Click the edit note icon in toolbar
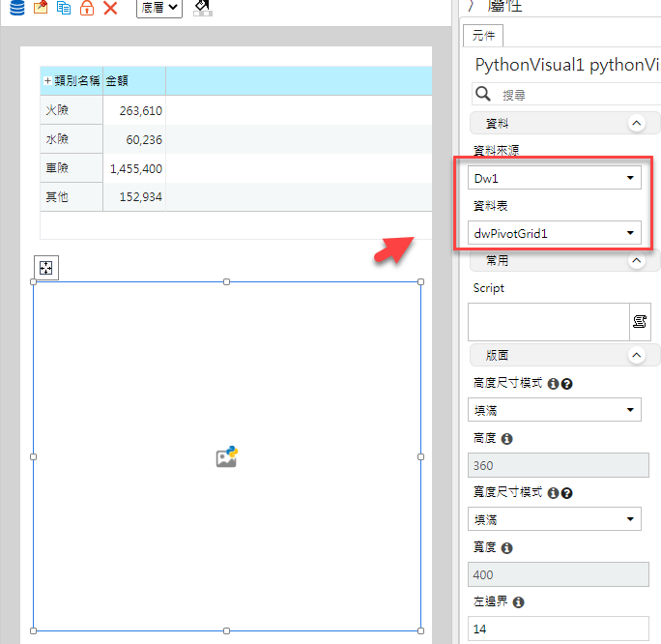Screen dimensions: 661x644 pos(41,7)
